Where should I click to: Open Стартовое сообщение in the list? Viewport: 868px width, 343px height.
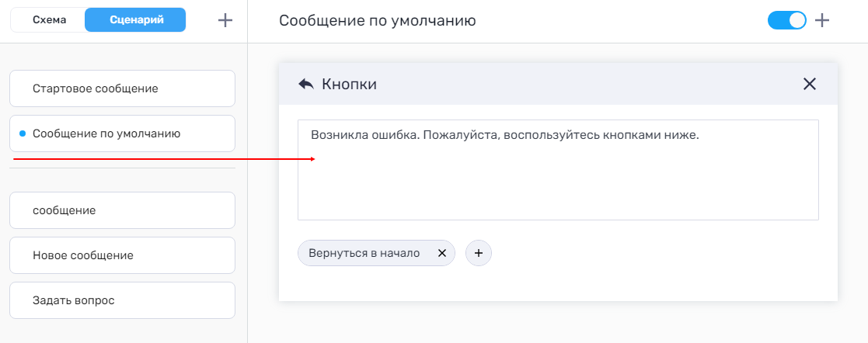[x=122, y=88]
